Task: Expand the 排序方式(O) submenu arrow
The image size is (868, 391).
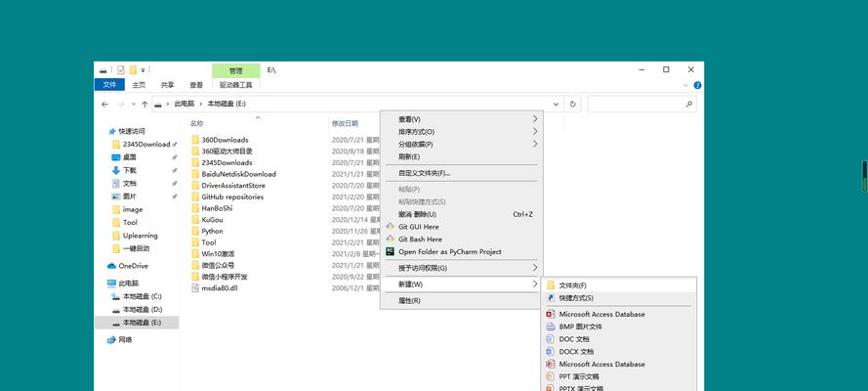Action: point(535,132)
